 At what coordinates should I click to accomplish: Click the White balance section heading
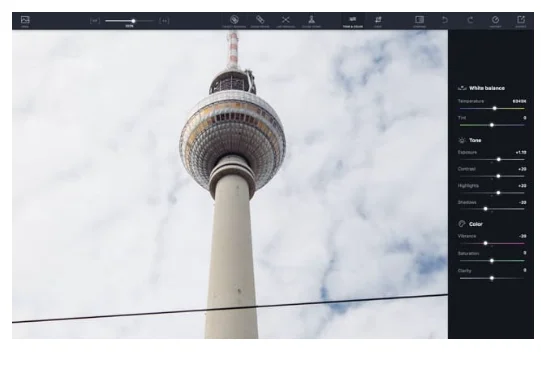pos(487,88)
